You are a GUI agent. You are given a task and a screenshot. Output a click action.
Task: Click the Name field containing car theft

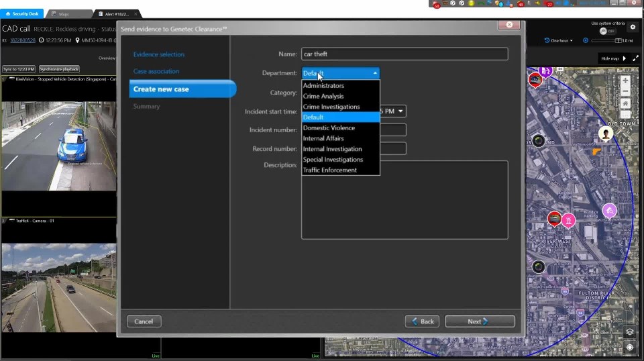pos(405,54)
